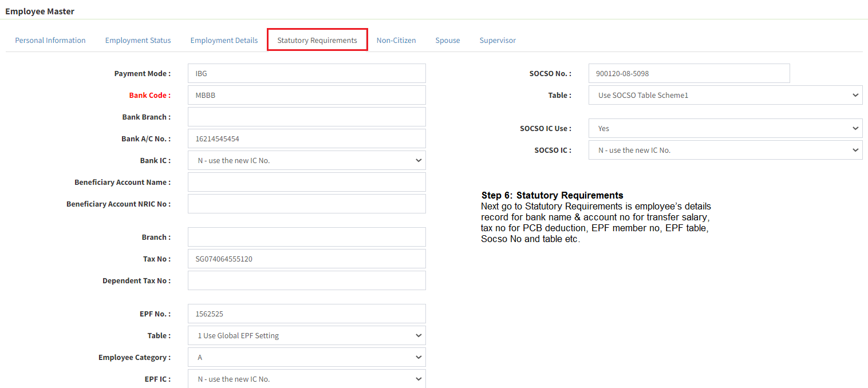The width and height of the screenshot is (868, 388).
Task: Click the SOCSO No. input field
Action: click(689, 73)
